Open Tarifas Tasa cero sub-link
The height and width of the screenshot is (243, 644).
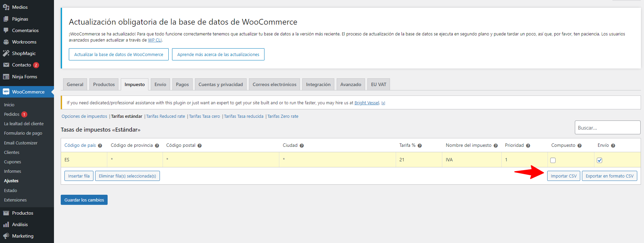(204, 116)
